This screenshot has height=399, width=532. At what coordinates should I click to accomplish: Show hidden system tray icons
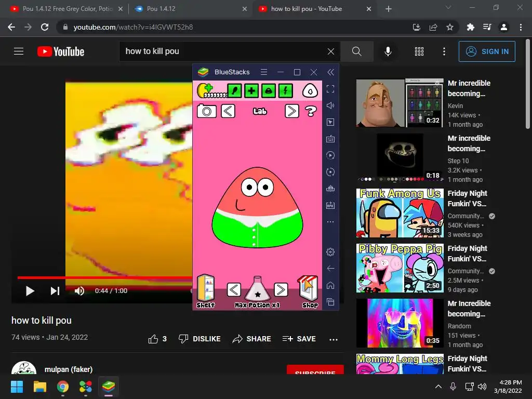pos(438,387)
